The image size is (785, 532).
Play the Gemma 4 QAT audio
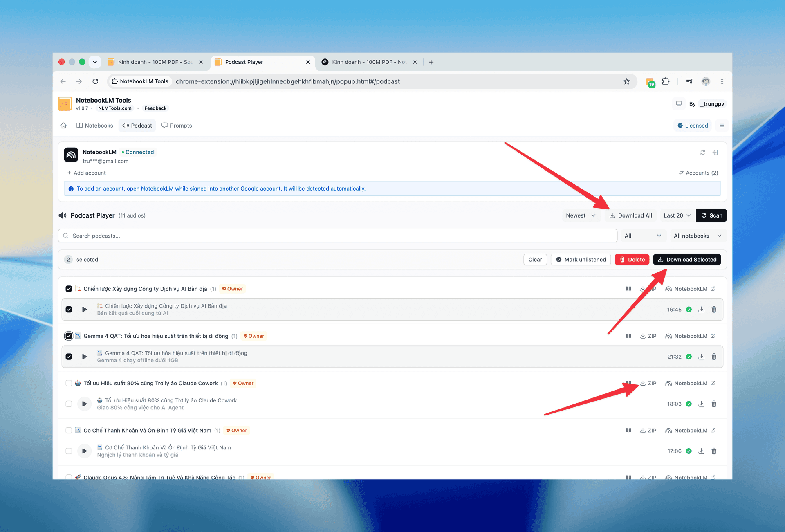[x=84, y=357]
